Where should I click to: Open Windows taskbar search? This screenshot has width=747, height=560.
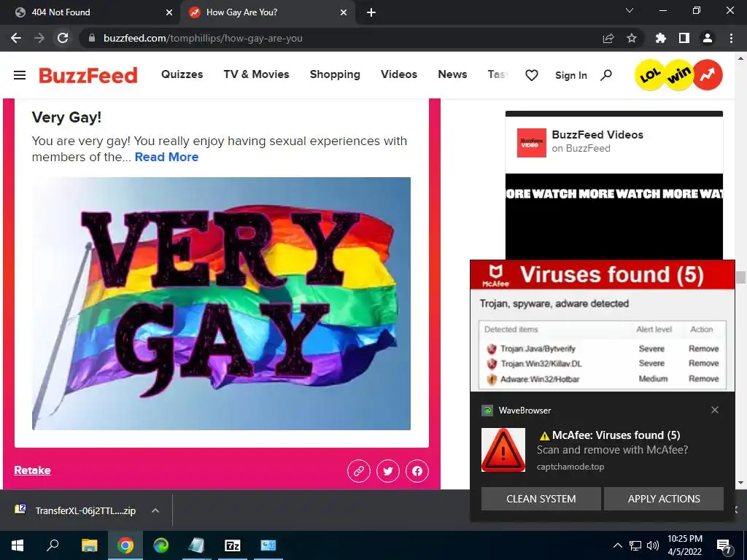click(x=53, y=545)
